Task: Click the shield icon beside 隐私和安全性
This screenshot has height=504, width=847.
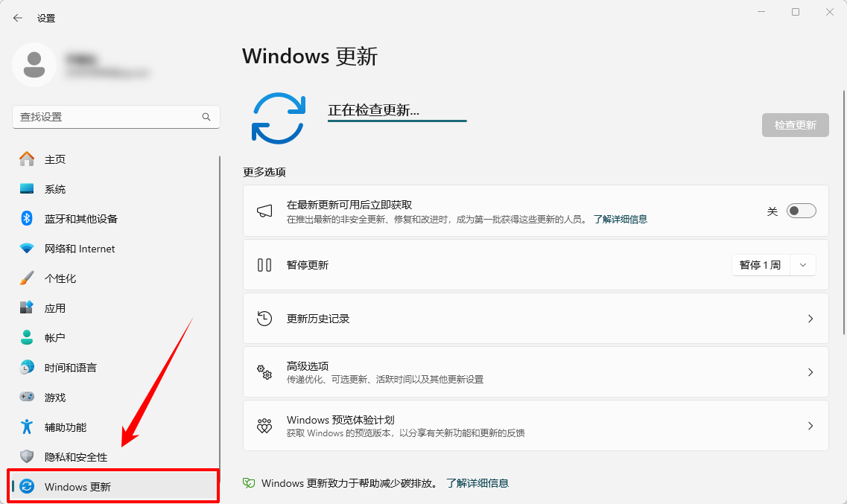Action: click(27, 456)
